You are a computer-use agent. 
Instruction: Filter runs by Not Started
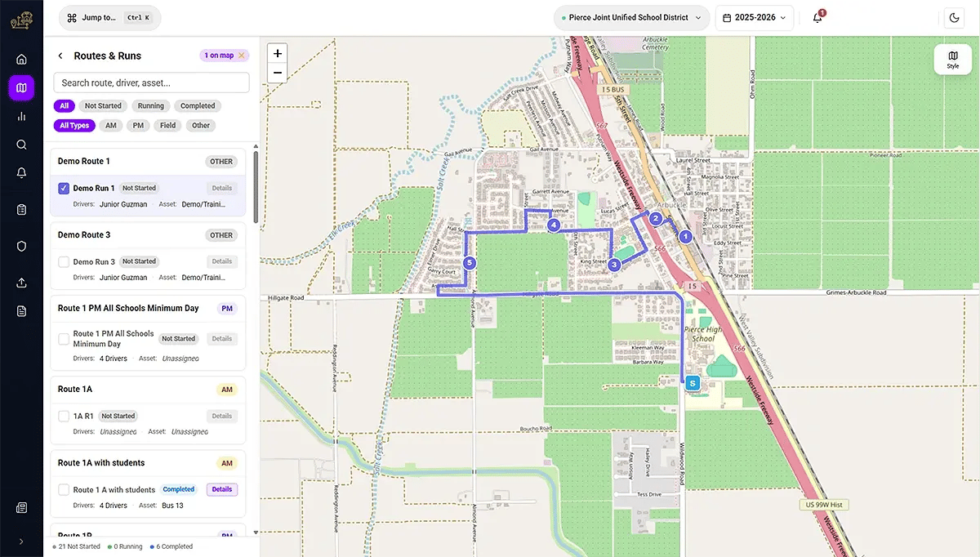(103, 106)
